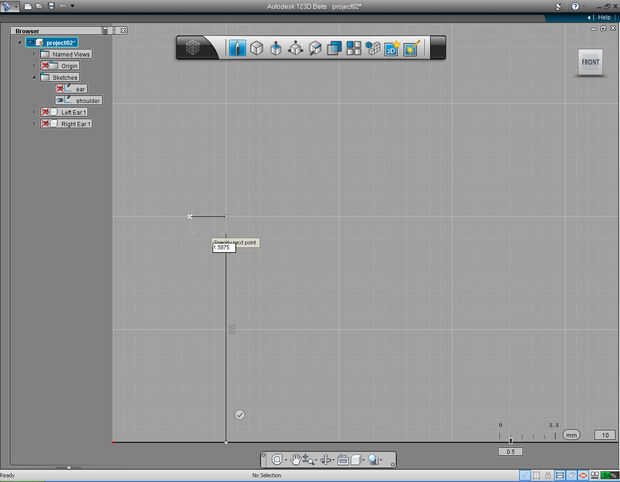Select the Sketch pencil tool in toolbar
The width and height of the screenshot is (620, 482).
pyautogui.click(x=237, y=48)
